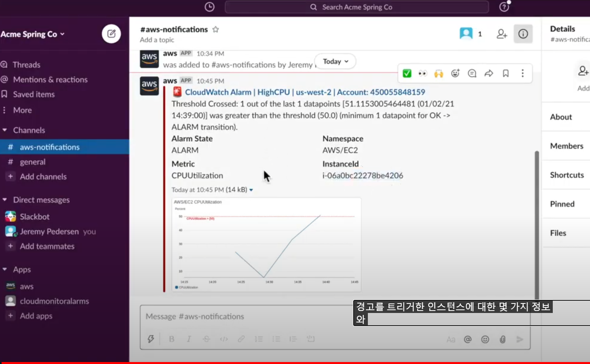Click the Search Acme Spring Co field
The image size is (590, 364).
[x=357, y=7]
